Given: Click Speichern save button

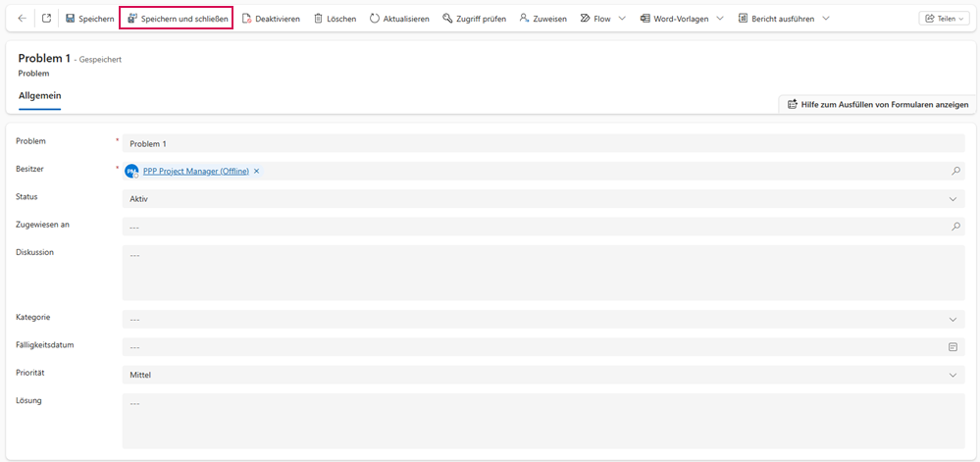Looking at the screenshot, I should 89,19.
